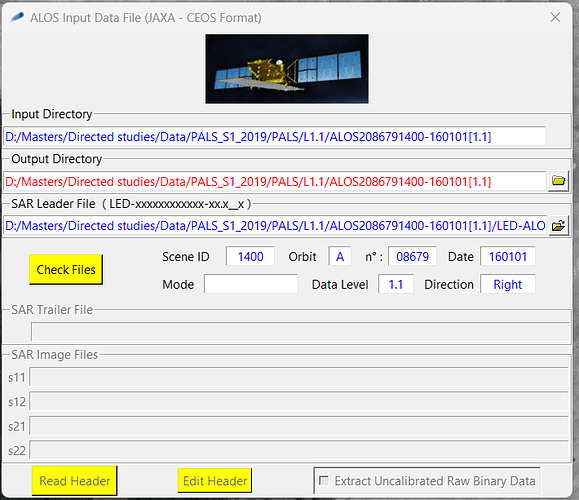Click the Input Directory path field
Viewport: 579px width, 500px height.
274,137
